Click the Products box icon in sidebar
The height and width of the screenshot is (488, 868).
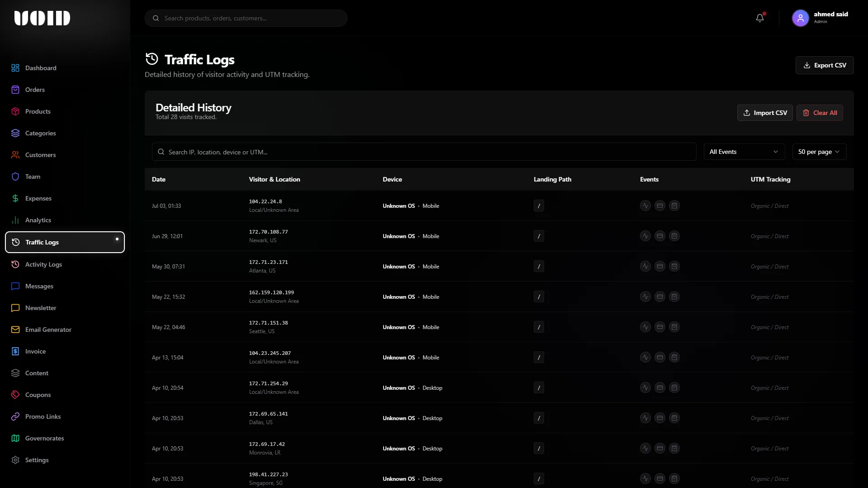click(15, 111)
